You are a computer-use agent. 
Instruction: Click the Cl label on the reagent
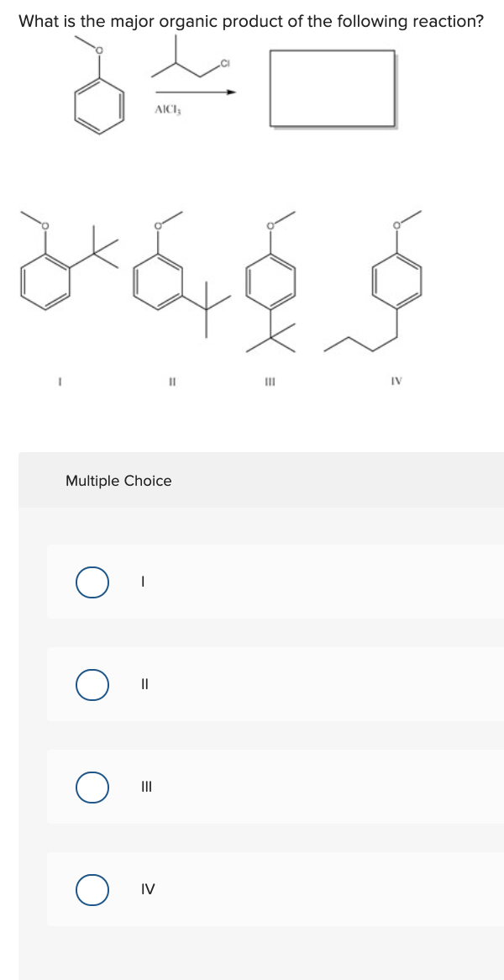(224, 61)
